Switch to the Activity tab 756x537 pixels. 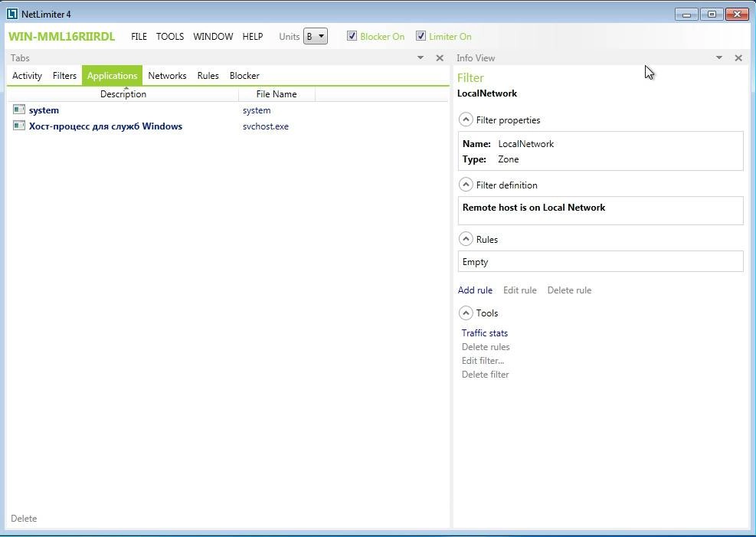pyautogui.click(x=27, y=76)
